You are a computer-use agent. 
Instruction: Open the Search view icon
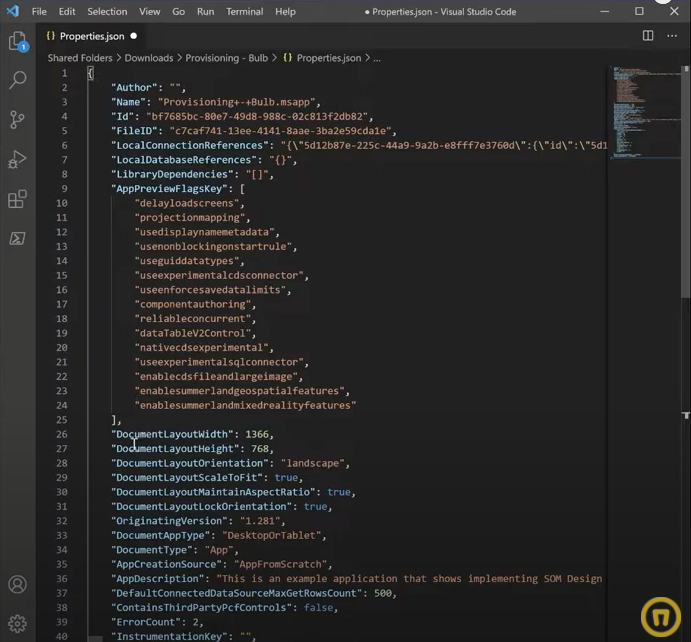(x=17, y=81)
